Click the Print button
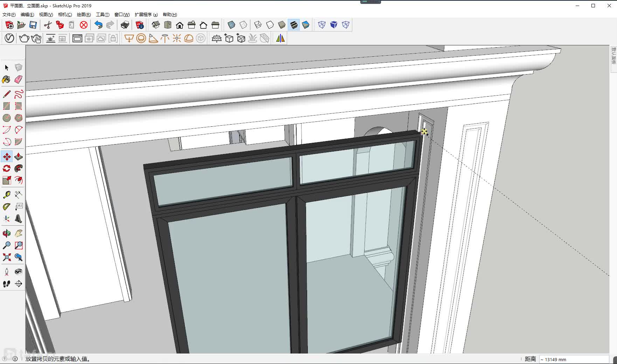 [x=125, y=25]
